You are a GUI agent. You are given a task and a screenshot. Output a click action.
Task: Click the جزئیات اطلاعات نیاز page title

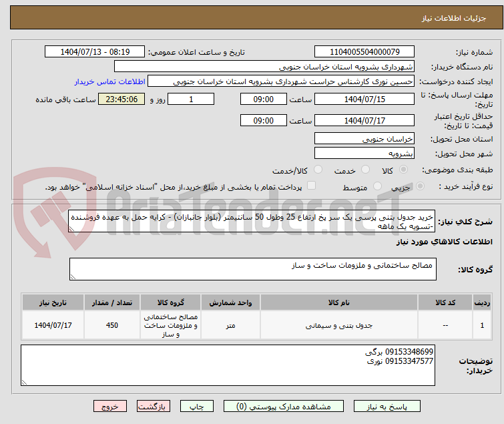[x=454, y=18]
